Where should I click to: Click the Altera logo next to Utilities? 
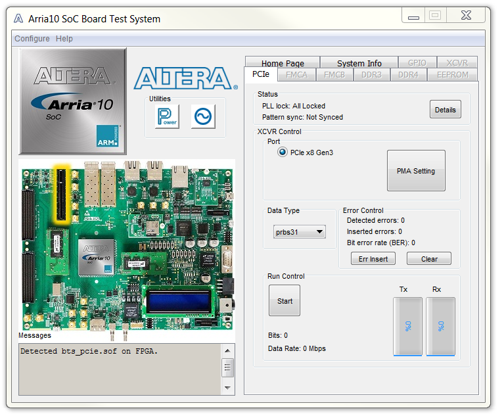(x=185, y=78)
